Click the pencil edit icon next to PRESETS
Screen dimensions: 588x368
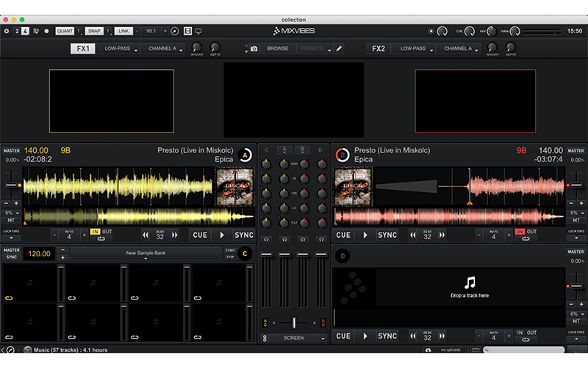pos(339,49)
